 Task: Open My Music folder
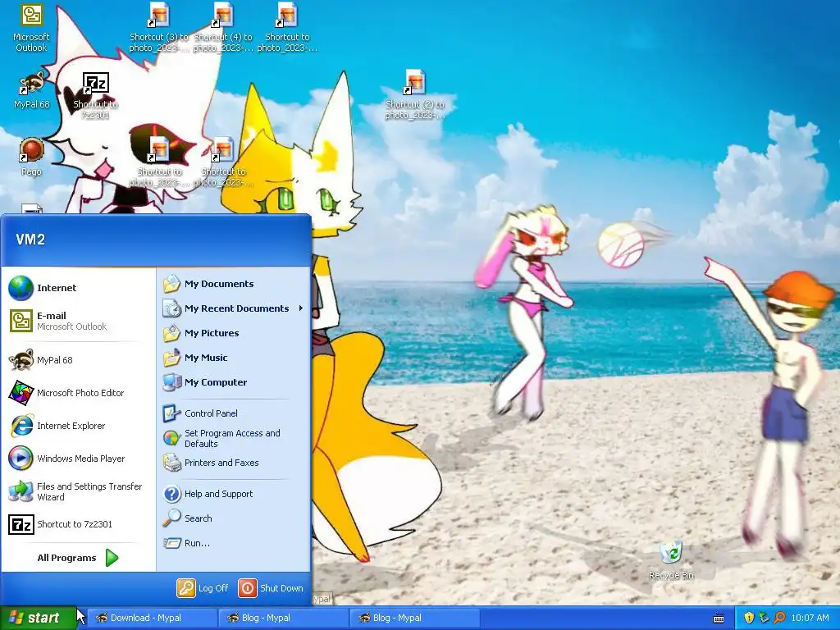pos(234,358)
